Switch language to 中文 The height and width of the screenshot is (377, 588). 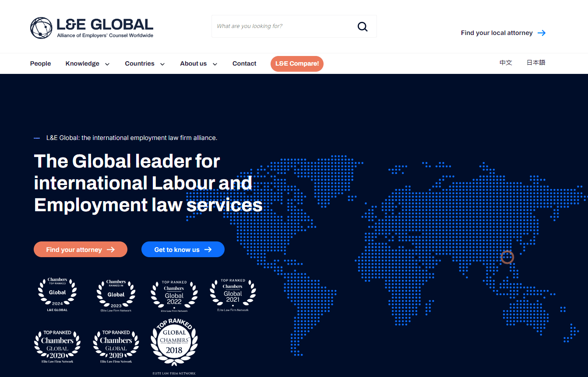[x=506, y=63]
